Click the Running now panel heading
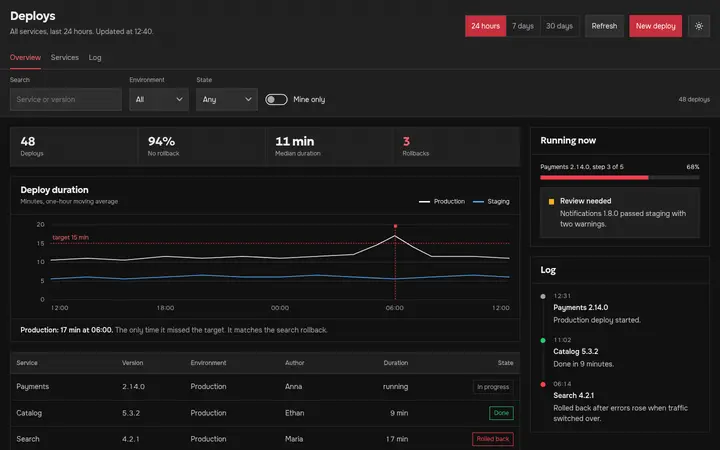Image resolution: width=720 pixels, height=450 pixels. (x=568, y=141)
